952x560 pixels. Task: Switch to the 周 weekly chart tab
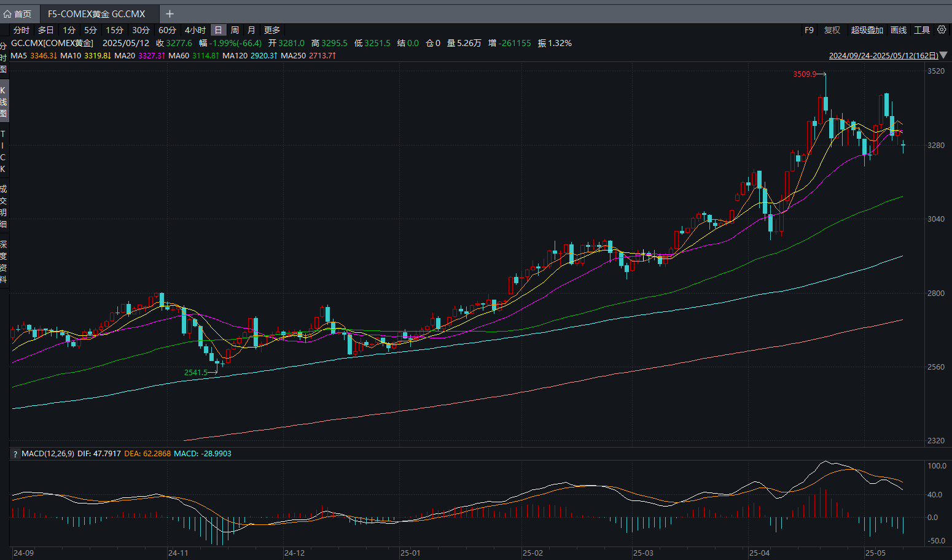click(234, 29)
